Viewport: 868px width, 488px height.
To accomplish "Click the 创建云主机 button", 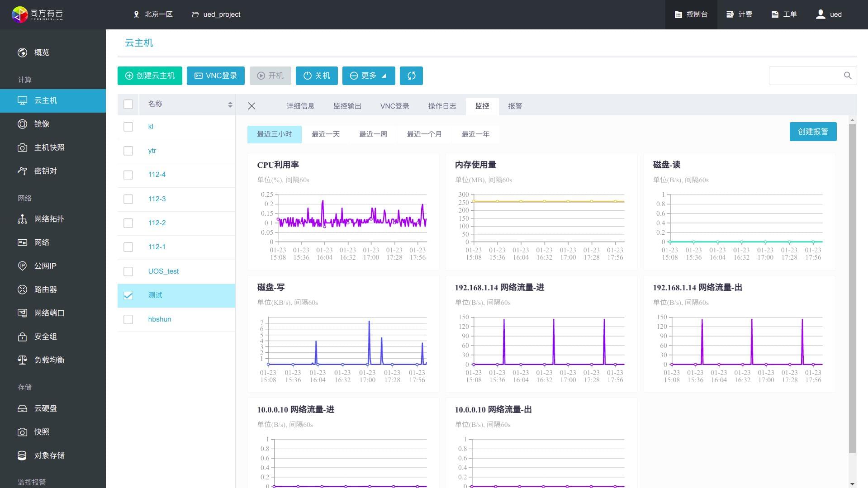I will 150,76.
